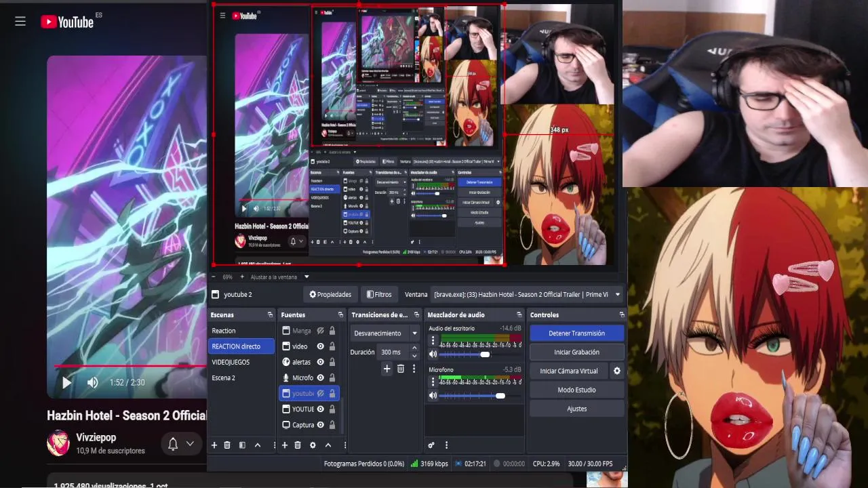Pop out the Fuentes dock
This screenshot has height=488, width=868.
pos(340,314)
